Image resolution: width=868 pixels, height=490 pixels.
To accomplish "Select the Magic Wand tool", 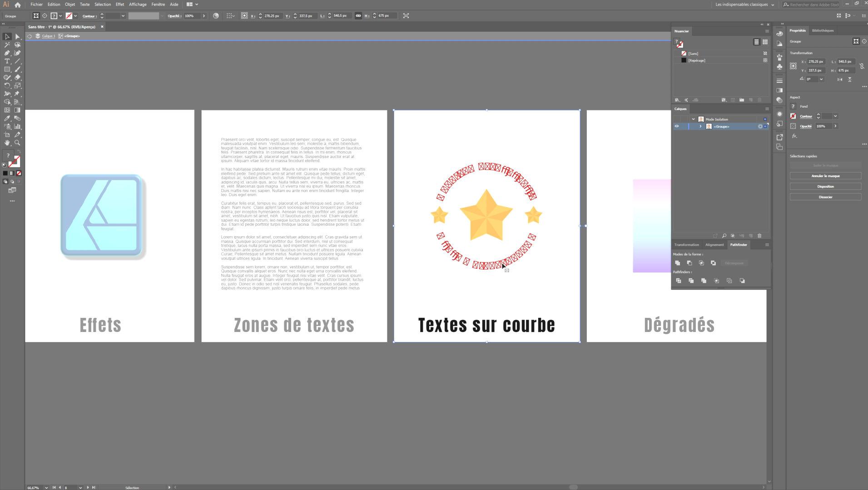I will pyautogui.click(x=7, y=45).
